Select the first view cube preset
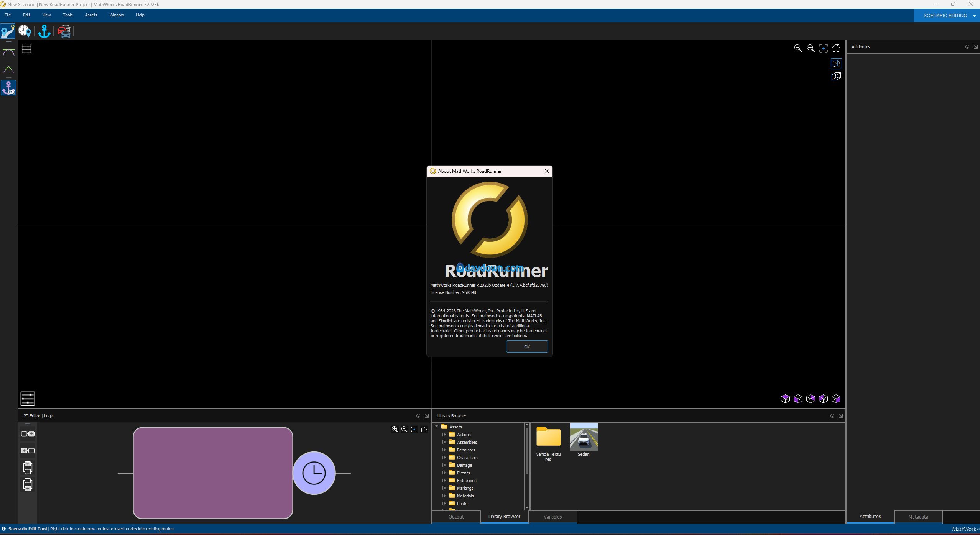The height and width of the screenshot is (535, 980). coord(785,399)
